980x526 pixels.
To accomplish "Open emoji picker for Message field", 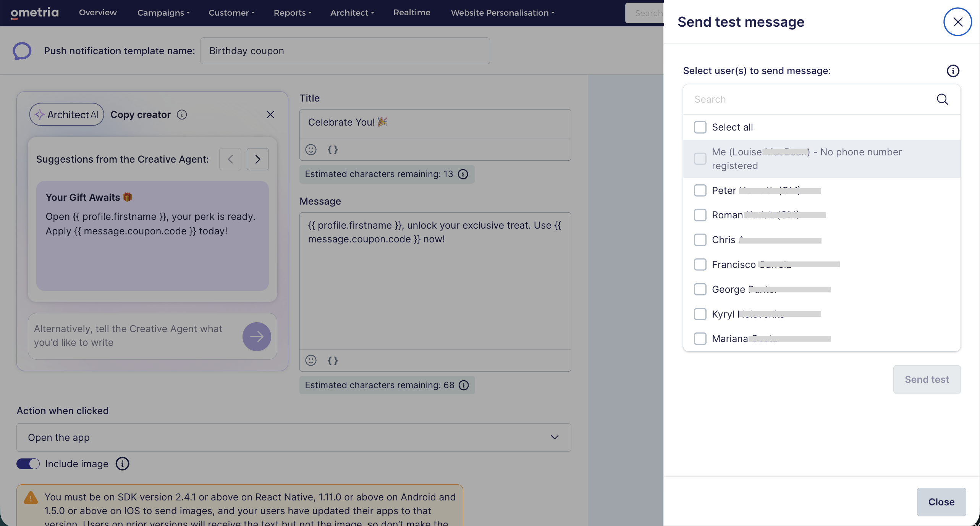I will (311, 360).
